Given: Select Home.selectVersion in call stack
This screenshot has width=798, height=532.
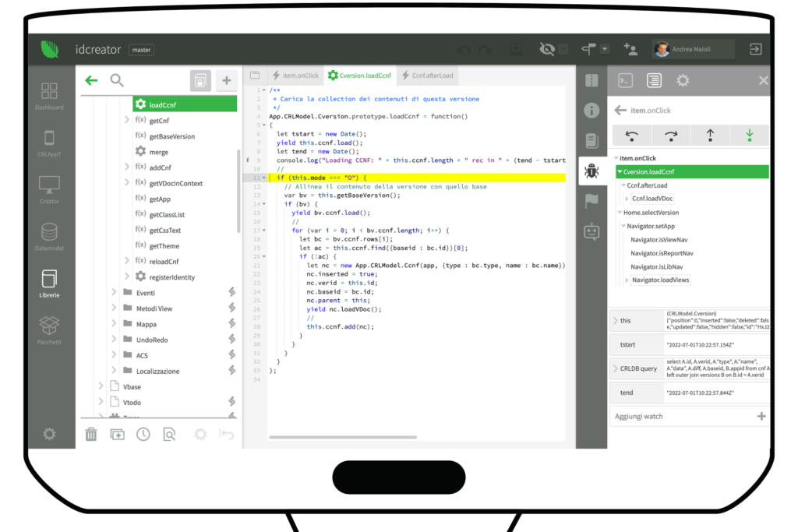Looking at the screenshot, I should [651, 213].
